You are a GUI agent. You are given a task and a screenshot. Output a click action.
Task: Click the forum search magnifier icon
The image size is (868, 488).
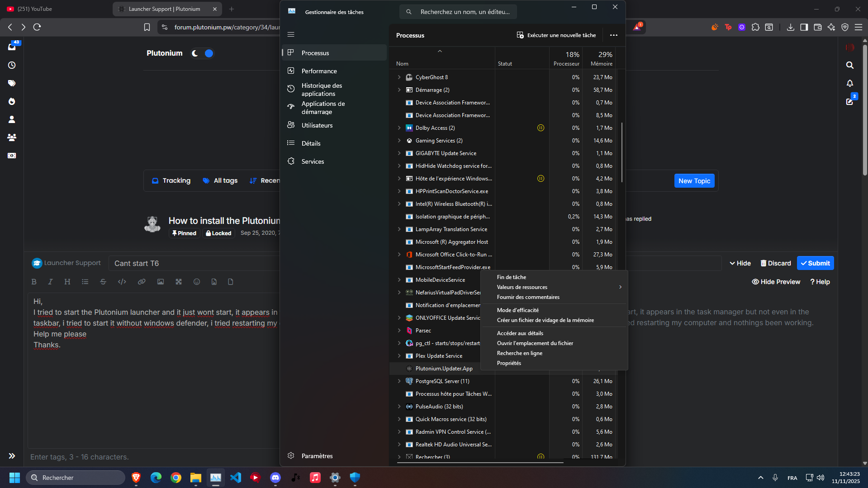click(849, 65)
